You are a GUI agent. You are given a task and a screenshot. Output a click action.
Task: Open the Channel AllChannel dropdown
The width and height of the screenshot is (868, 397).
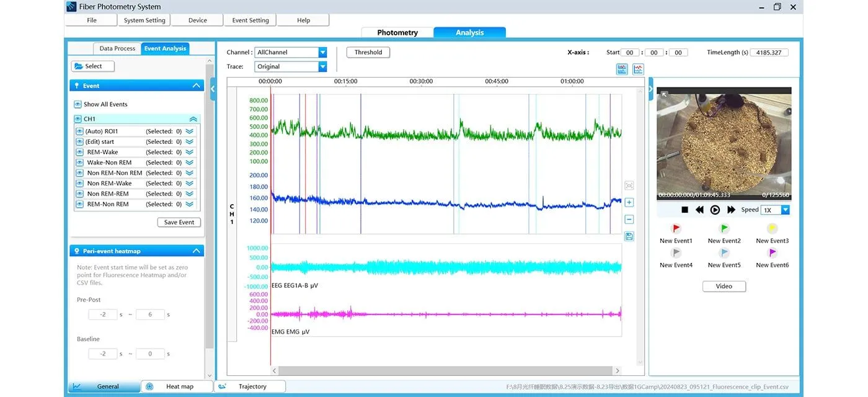[x=322, y=53]
